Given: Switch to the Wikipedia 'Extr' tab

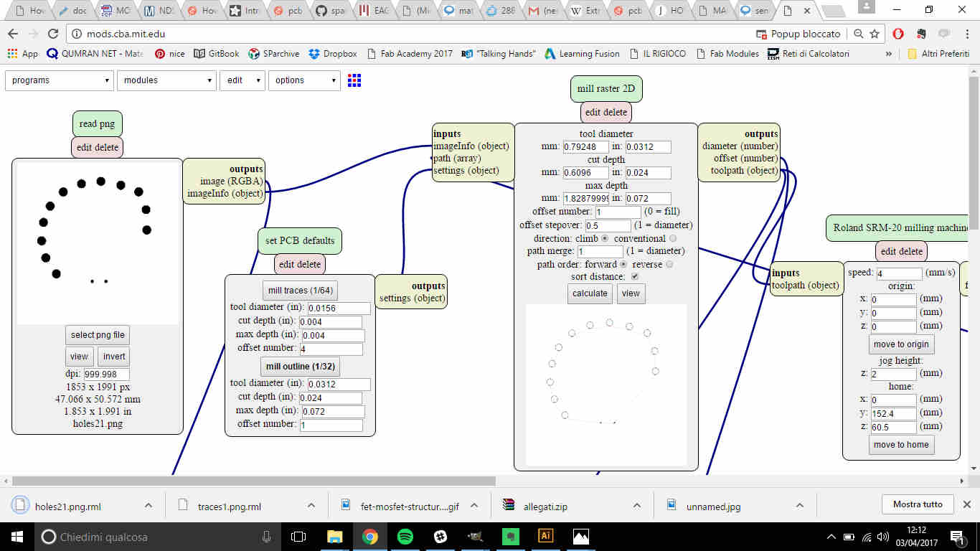Looking at the screenshot, I should tap(586, 11).
